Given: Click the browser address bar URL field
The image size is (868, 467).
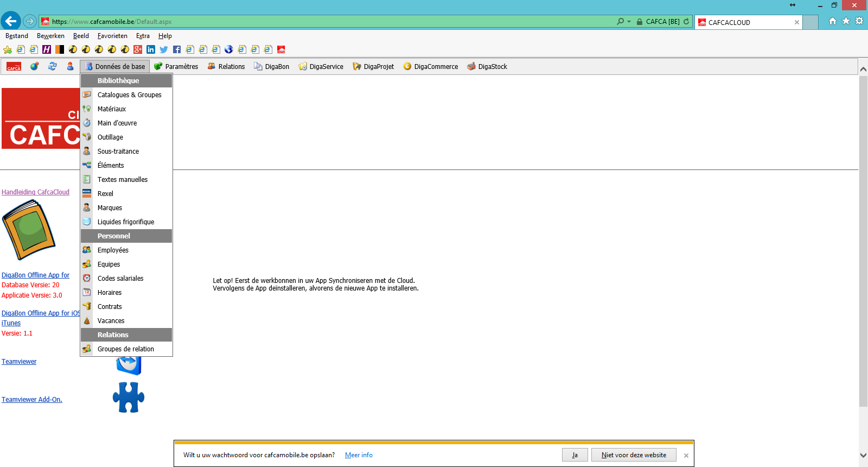Looking at the screenshot, I should pos(325,22).
